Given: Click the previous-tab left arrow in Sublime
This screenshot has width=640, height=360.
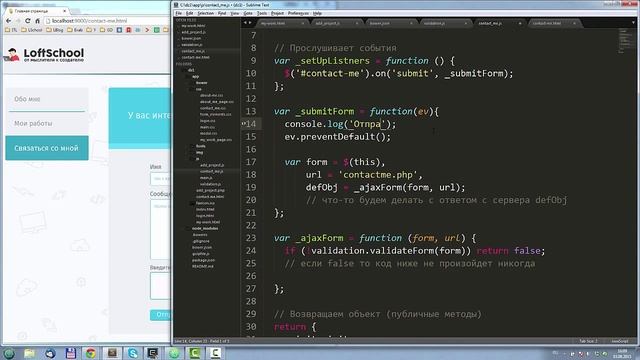Looking at the screenshot, I should 245,23.
